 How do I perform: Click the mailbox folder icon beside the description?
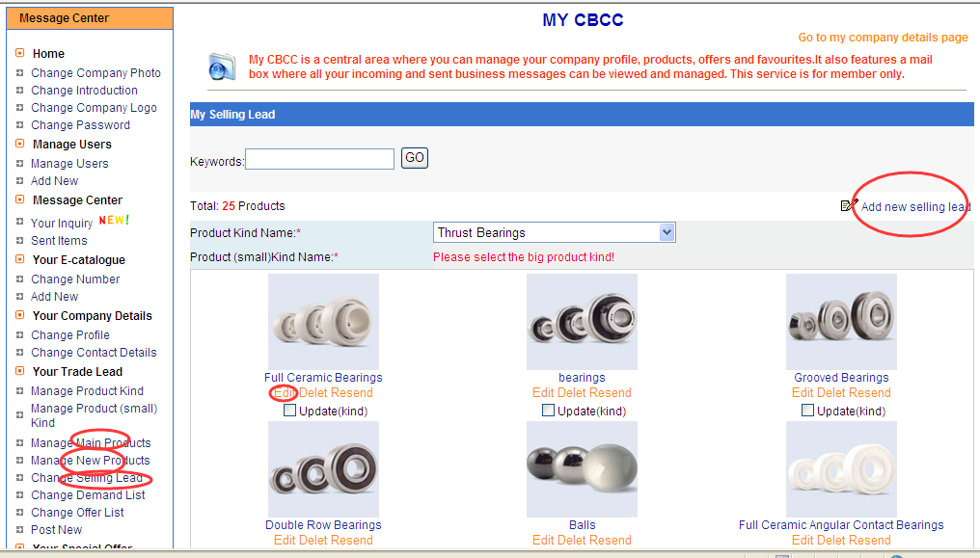(222, 66)
